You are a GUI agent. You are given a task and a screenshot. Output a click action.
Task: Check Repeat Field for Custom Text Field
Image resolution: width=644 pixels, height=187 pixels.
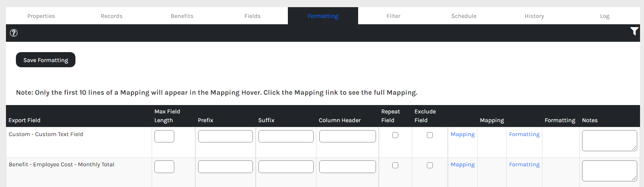tap(395, 135)
